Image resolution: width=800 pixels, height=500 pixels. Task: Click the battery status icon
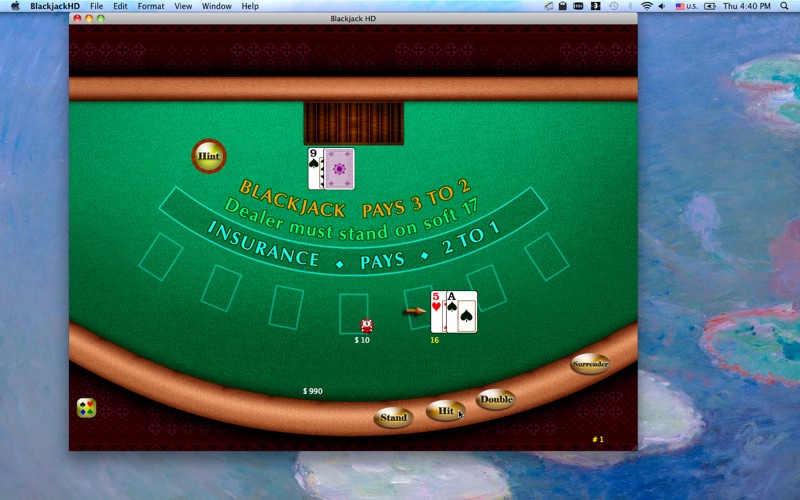[x=710, y=6]
